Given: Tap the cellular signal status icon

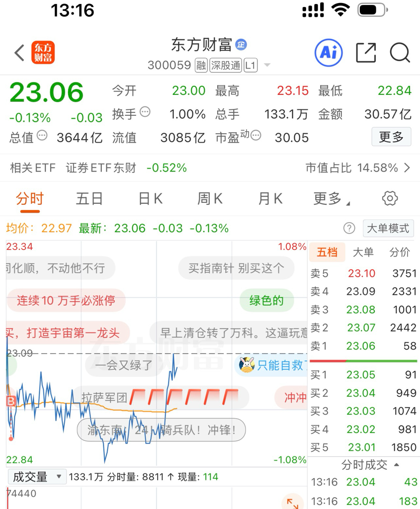Looking at the screenshot, I should tap(313, 10).
